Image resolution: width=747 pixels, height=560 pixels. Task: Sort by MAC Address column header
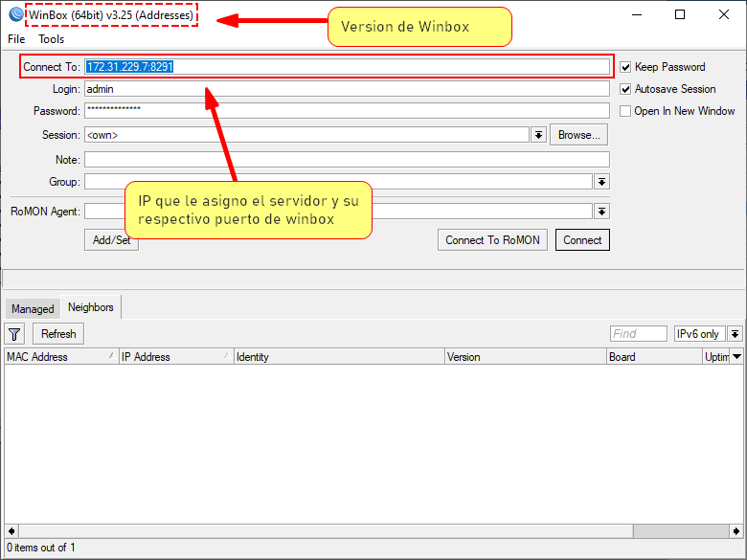point(61,357)
